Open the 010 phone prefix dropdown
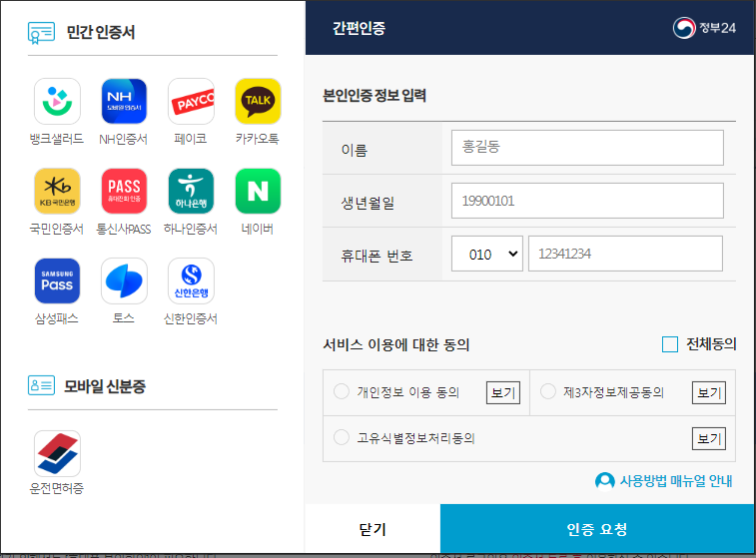 point(487,254)
